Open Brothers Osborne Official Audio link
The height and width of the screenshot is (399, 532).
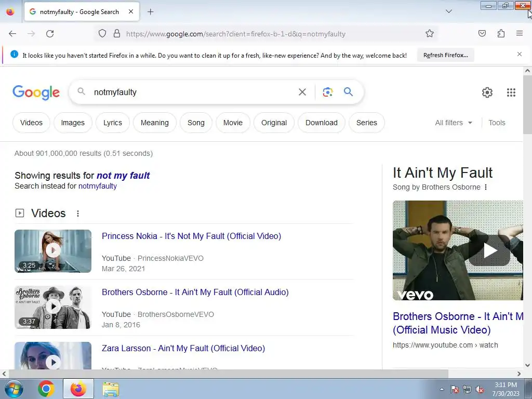[195, 292]
